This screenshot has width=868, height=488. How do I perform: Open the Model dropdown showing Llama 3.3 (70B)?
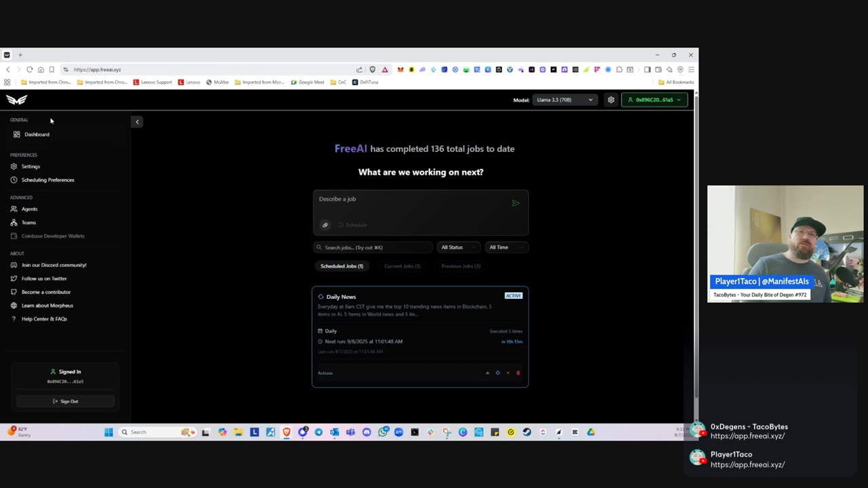coord(565,100)
